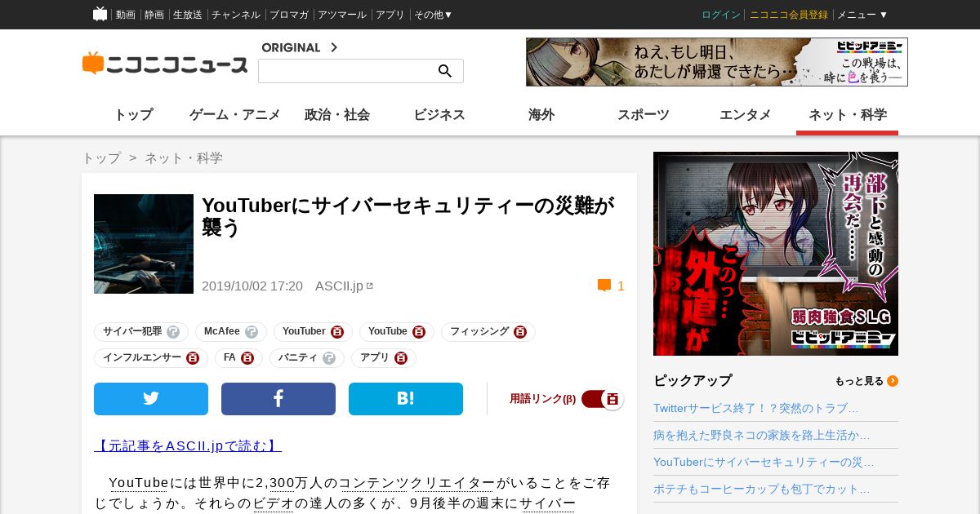Open the トップ news tab
The height and width of the screenshot is (514, 980).
133,115
